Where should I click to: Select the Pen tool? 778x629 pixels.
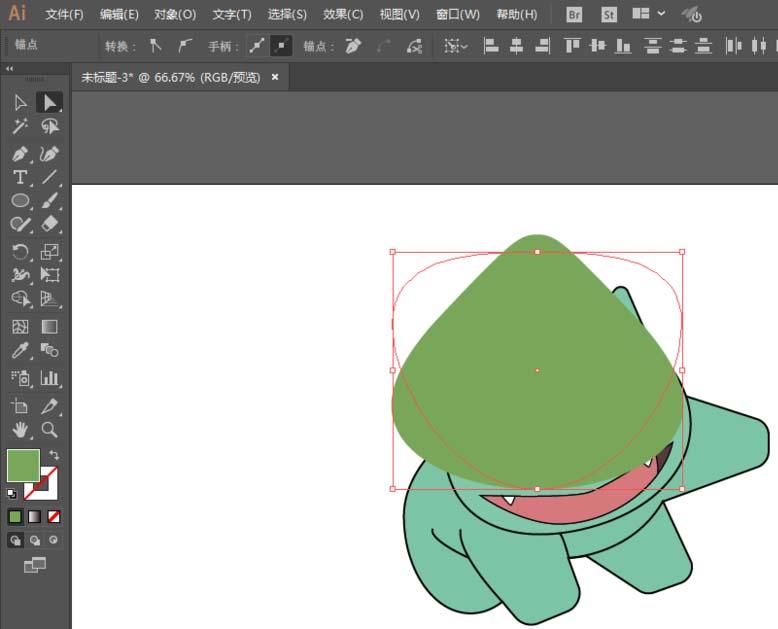click(x=20, y=154)
